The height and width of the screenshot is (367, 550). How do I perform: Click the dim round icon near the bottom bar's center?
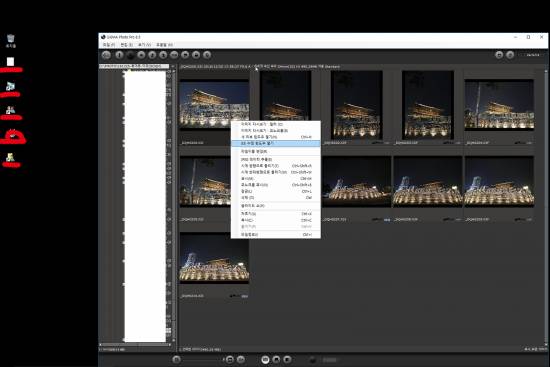(x=313, y=360)
